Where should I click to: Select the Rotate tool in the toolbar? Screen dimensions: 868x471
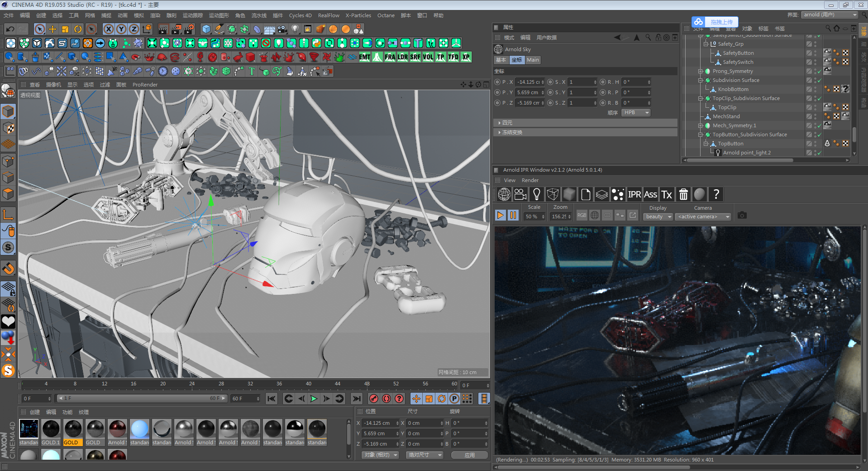click(x=78, y=29)
